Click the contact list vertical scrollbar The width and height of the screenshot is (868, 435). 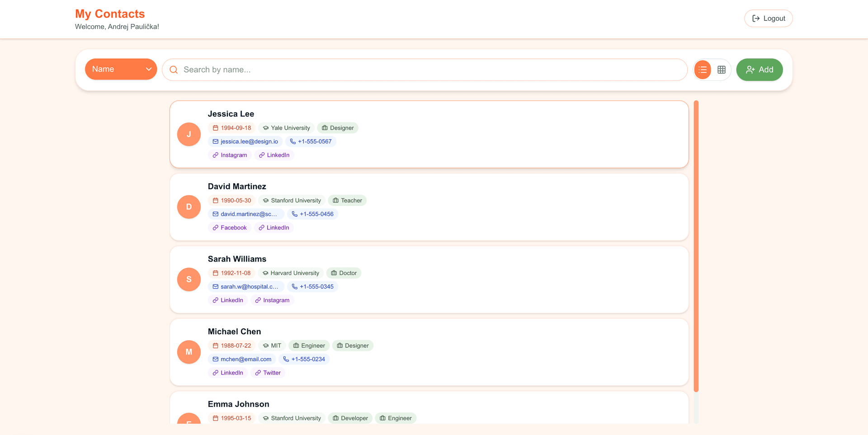click(696, 246)
